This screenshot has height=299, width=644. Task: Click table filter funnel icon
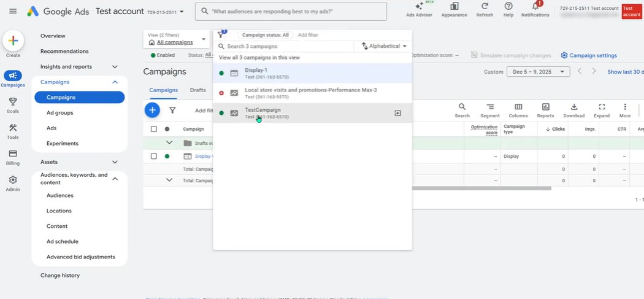pyautogui.click(x=172, y=111)
